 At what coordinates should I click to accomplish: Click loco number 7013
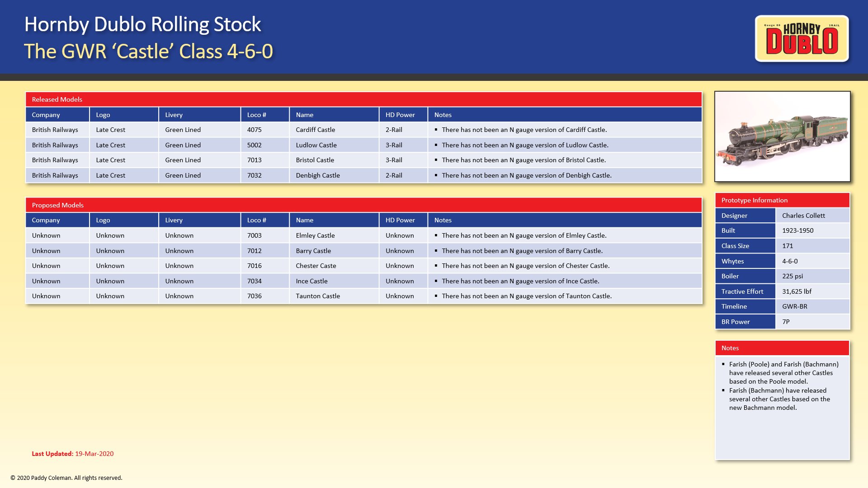(254, 160)
